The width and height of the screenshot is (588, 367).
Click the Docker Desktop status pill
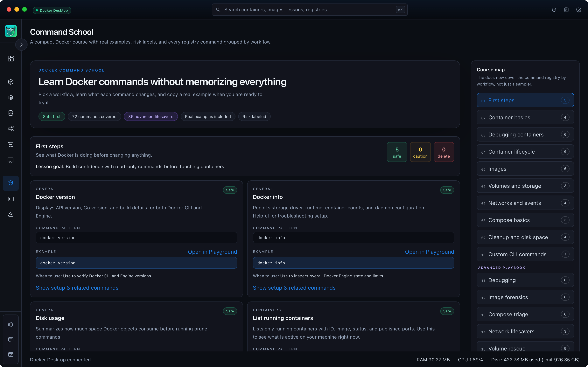[x=52, y=10]
